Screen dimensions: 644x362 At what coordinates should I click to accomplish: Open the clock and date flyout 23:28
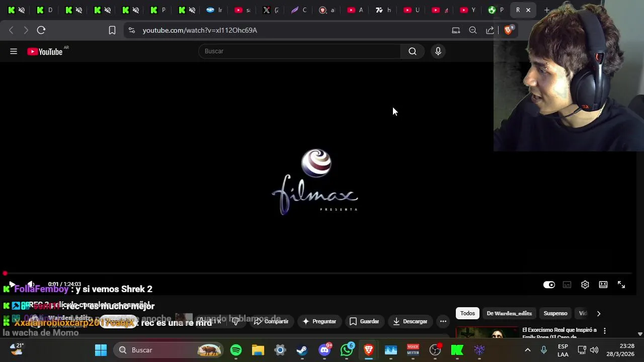coord(620,350)
